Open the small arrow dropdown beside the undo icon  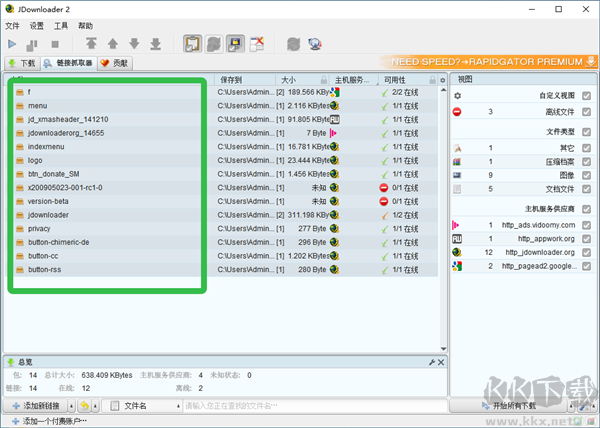[x=95, y=406]
